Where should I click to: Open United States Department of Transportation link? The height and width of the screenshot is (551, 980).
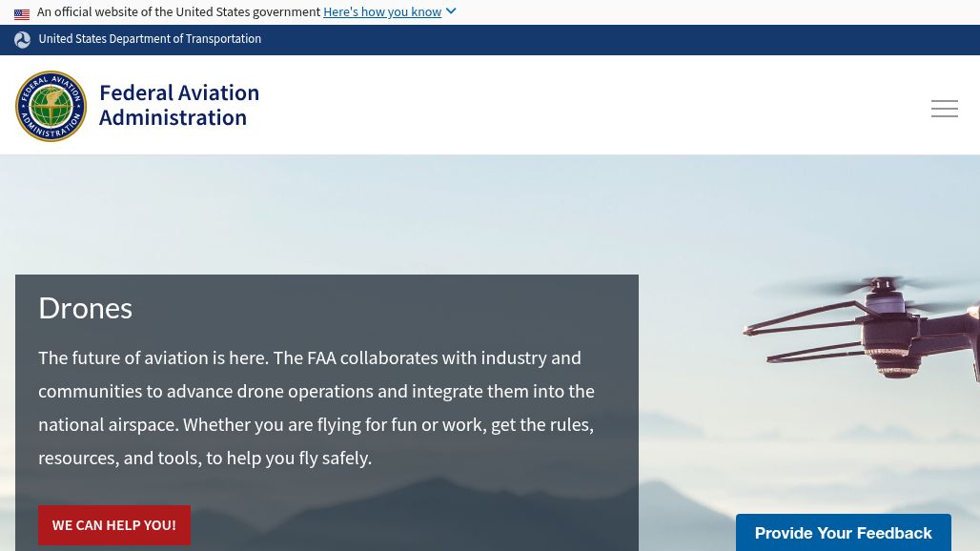click(x=150, y=39)
